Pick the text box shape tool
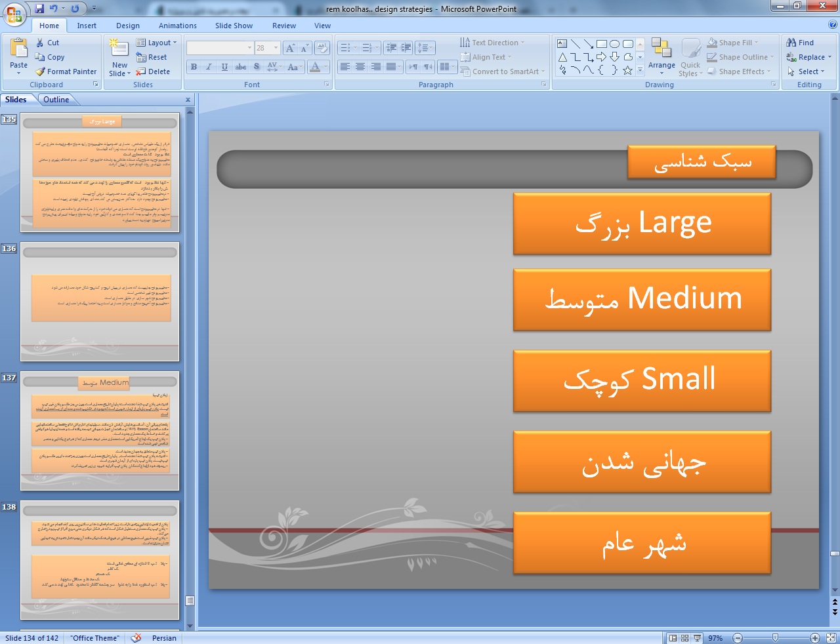Image resolution: width=840 pixels, height=644 pixels. [562, 44]
